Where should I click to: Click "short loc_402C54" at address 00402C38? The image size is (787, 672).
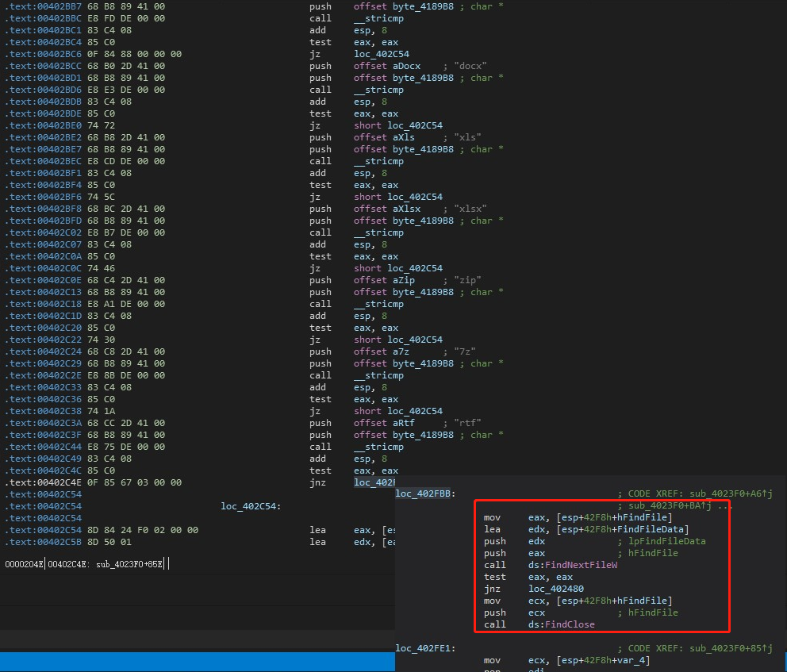398,410
